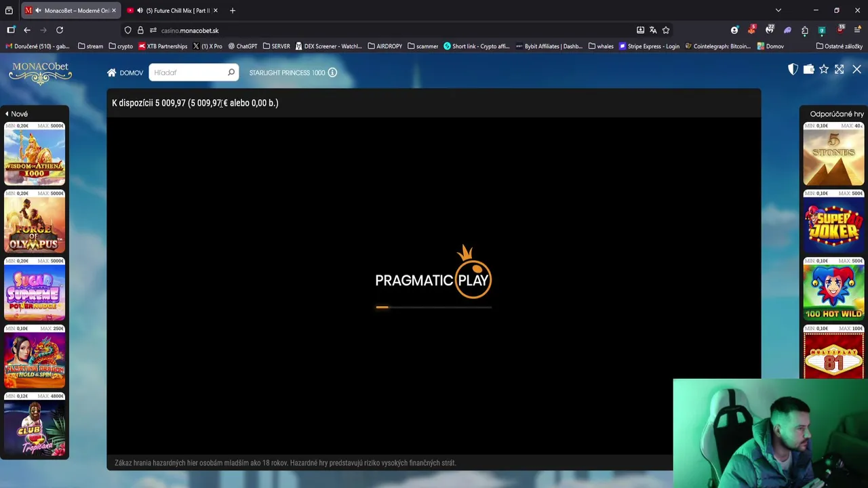This screenshot has height=488, width=868.
Task: Open Firefox account profile icon
Action: [734, 30]
